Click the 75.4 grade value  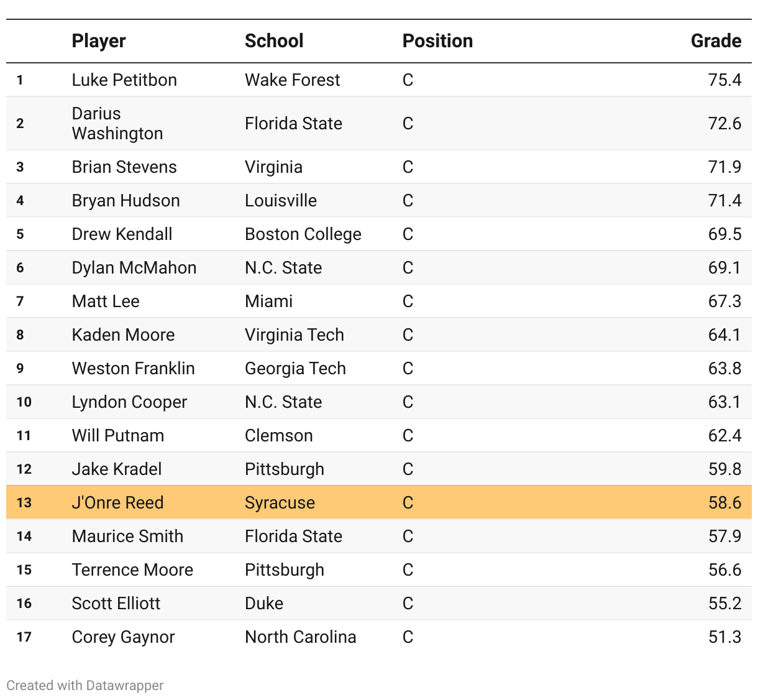(724, 80)
